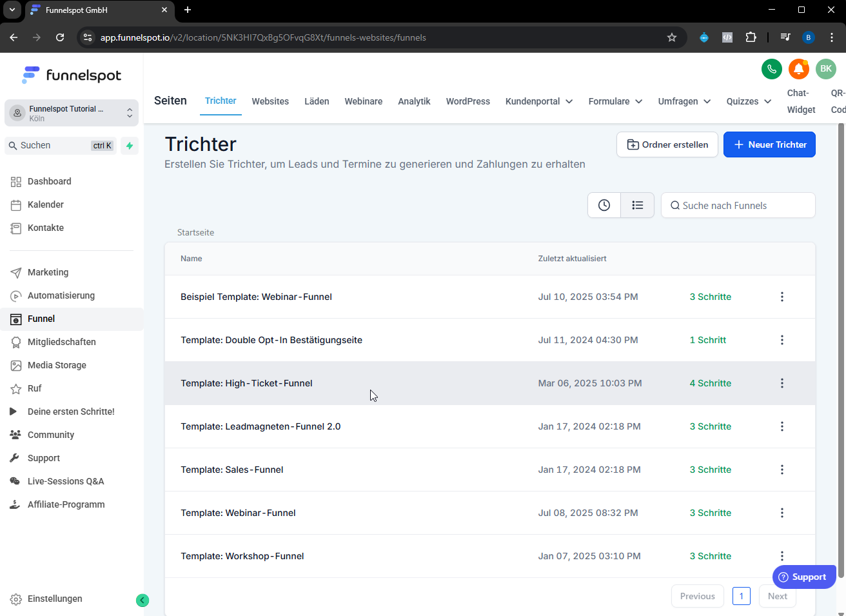Focus the Suche nach Funnels field
The height and width of the screenshot is (616, 846).
[738, 205]
